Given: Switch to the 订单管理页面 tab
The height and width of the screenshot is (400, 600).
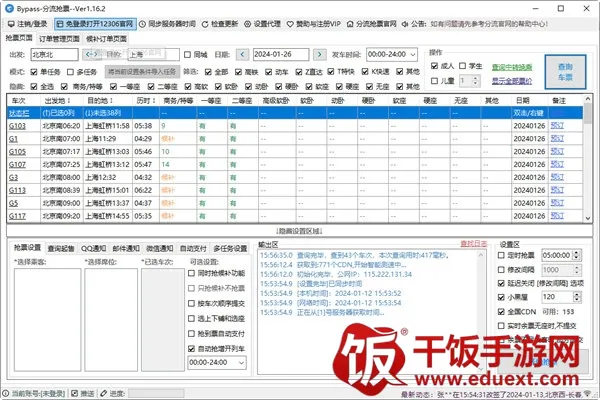Looking at the screenshot, I should pyautogui.click(x=59, y=39).
